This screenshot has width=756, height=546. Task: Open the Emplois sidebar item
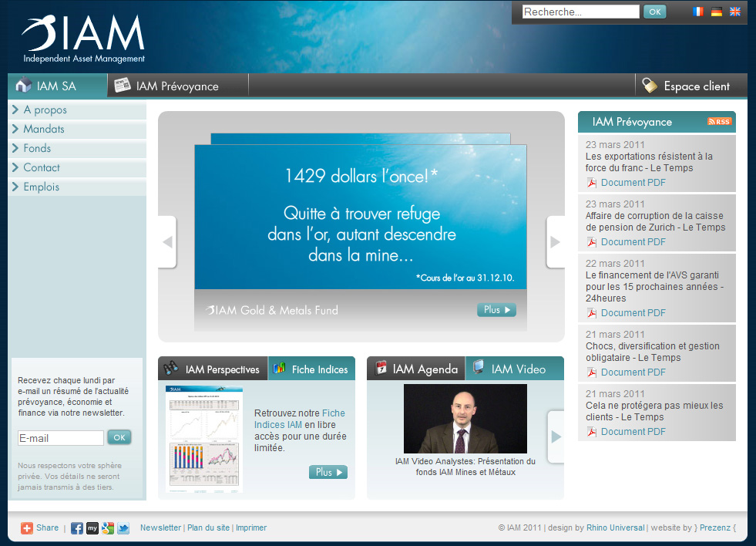point(77,187)
